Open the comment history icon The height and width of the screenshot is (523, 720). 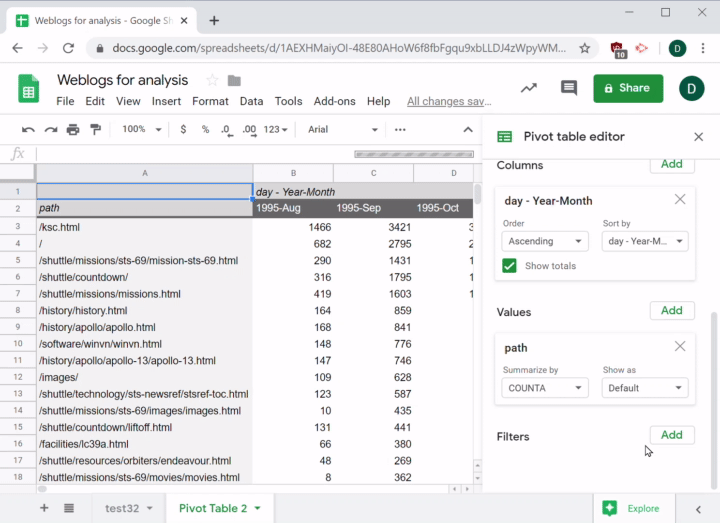(x=569, y=88)
